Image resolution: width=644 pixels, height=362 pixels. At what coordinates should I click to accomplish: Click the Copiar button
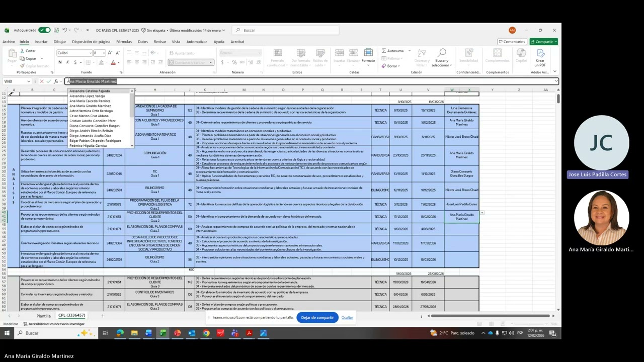point(28,58)
